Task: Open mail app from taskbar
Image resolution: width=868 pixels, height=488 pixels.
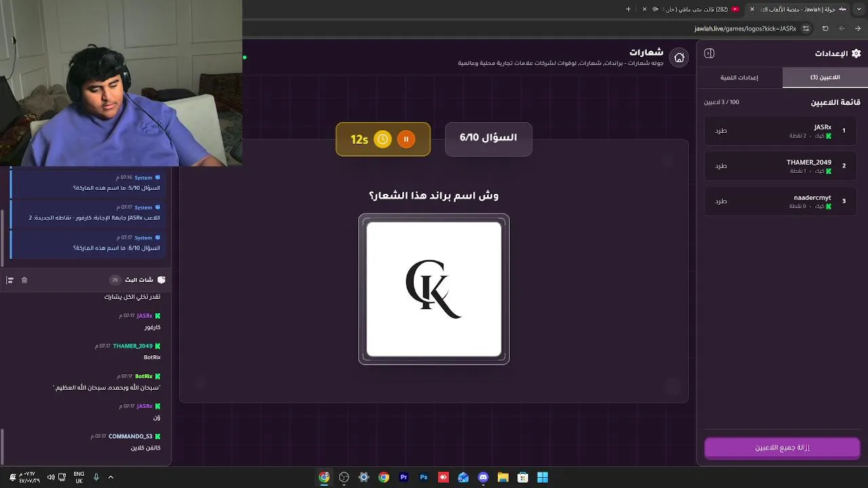Action: coord(463,477)
